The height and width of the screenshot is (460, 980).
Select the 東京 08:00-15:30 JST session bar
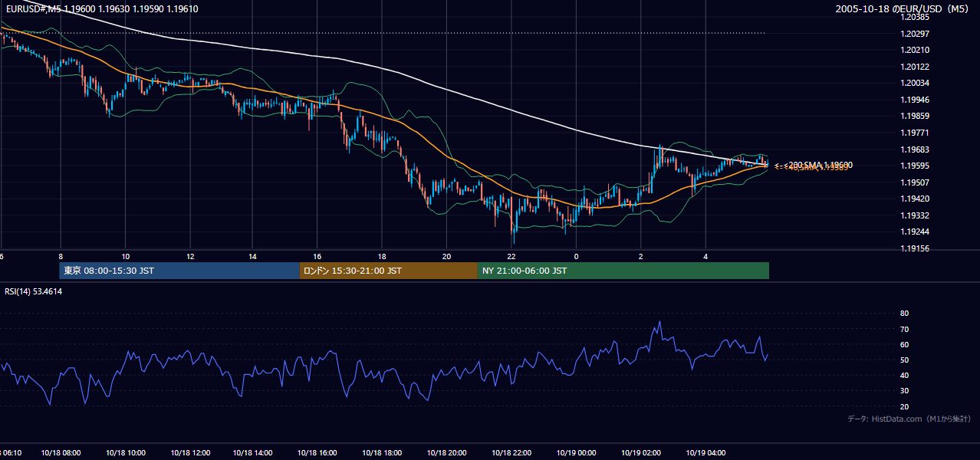179,271
